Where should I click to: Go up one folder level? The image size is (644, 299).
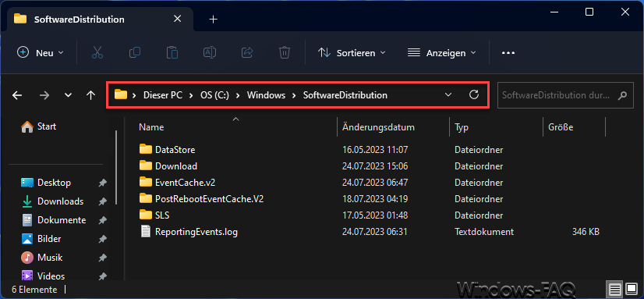(x=90, y=95)
